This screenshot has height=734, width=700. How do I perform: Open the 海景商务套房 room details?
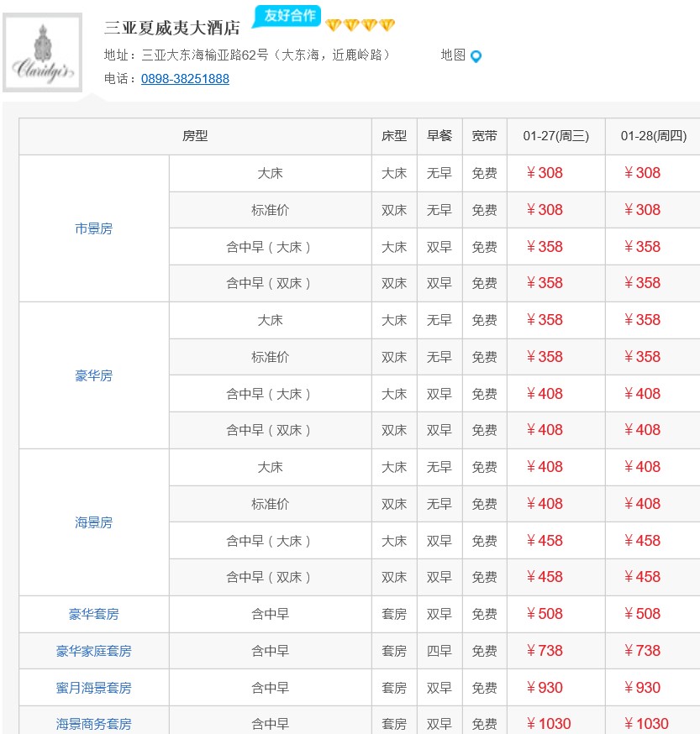(x=93, y=723)
